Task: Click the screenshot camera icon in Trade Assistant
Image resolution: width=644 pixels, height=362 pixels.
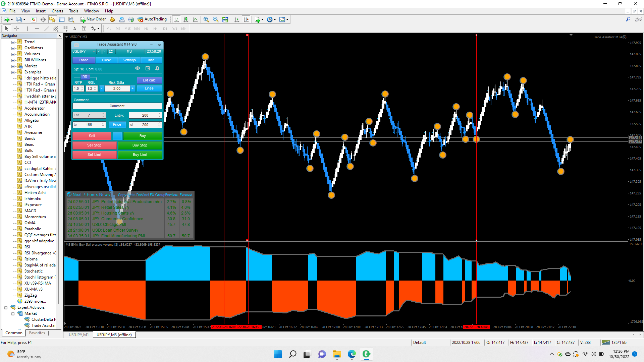Action: point(76,45)
